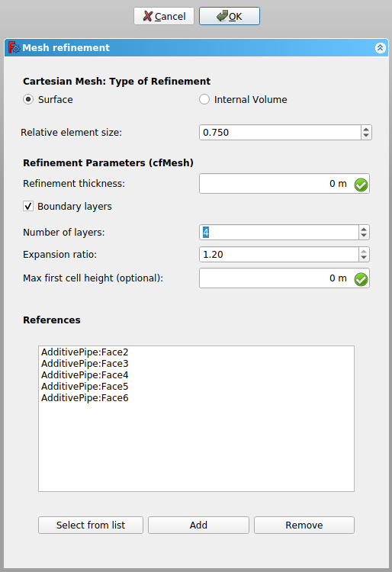The height and width of the screenshot is (572, 392).
Task: Decrease Number of layers with down arrow
Action: click(x=364, y=236)
